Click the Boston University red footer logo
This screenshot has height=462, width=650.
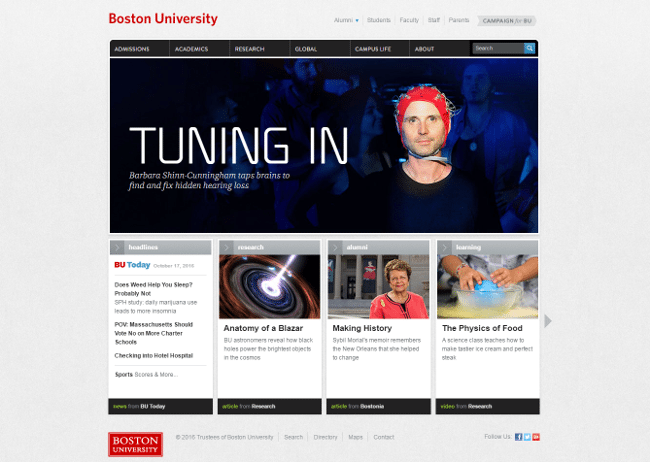(136, 444)
